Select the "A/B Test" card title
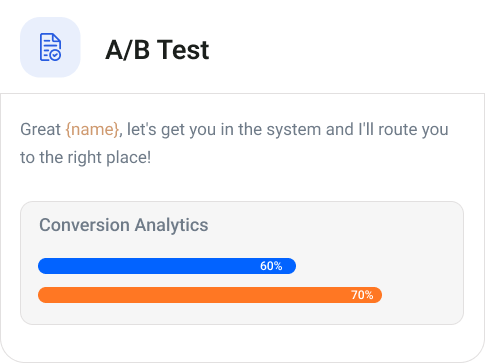Viewport: 485px width, 363px height. (157, 50)
